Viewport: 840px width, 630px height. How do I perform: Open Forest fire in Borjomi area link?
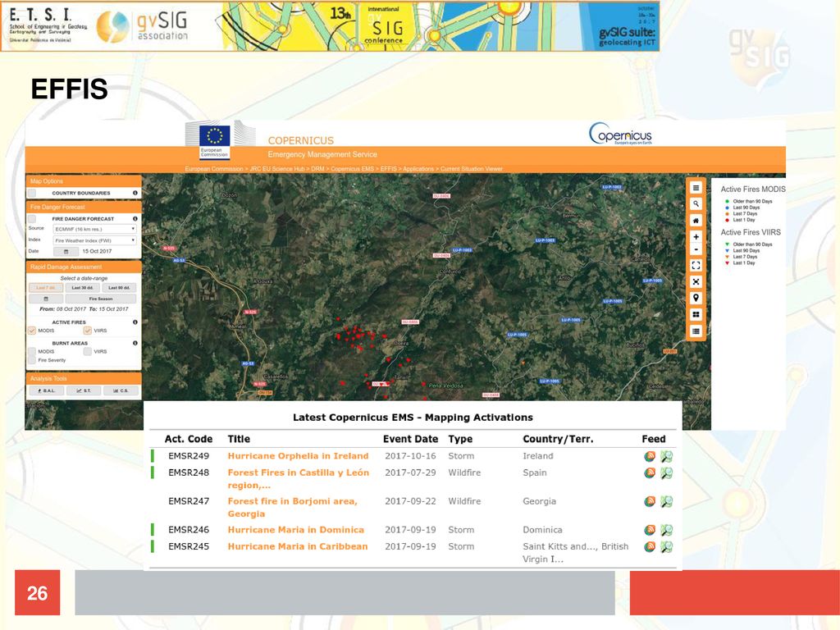click(x=293, y=507)
